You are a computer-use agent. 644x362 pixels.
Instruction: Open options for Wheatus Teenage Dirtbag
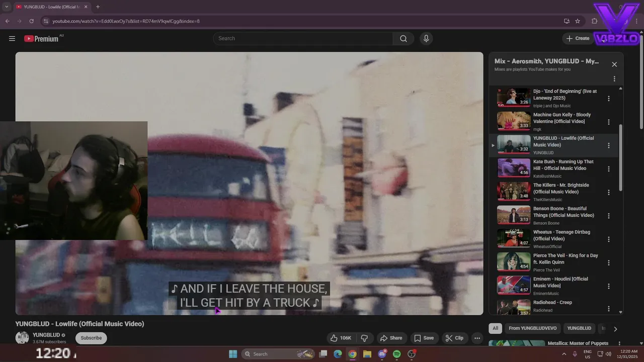pyautogui.click(x=609, y=239)
